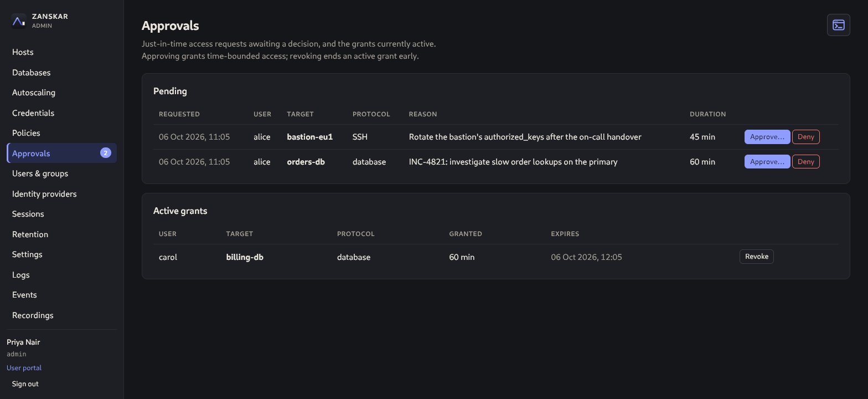
Task: Open the Sessions page
Action: (x=61, y=214)
